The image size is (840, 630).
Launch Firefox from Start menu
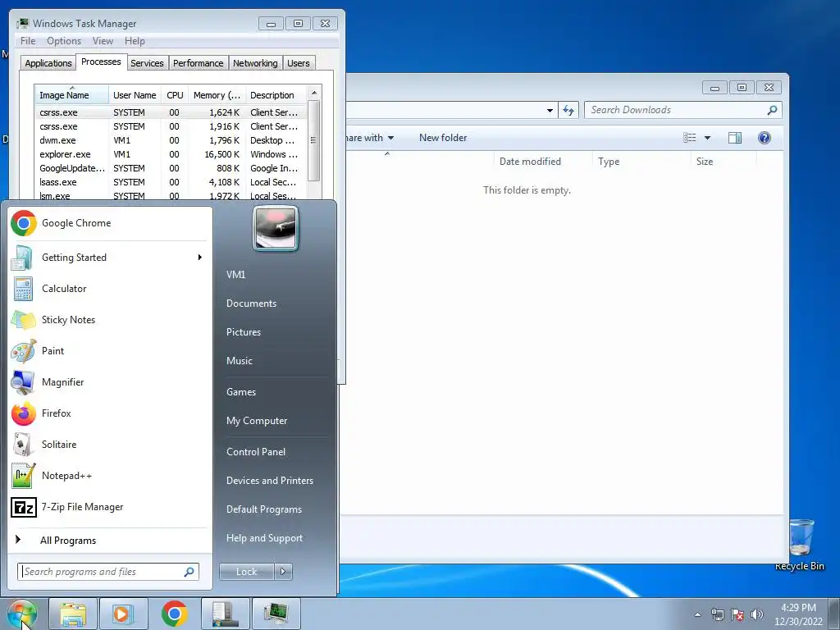tap(110, 413)
